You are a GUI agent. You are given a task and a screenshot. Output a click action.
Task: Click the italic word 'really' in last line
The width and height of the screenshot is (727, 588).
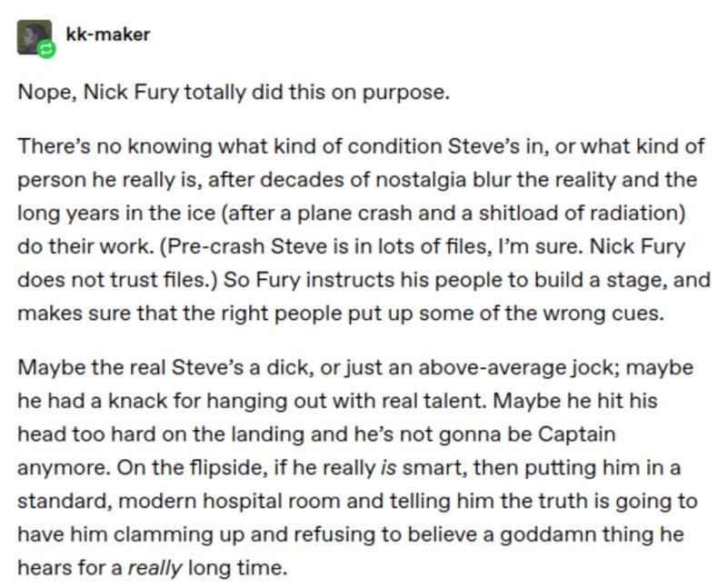pos(154,569)
